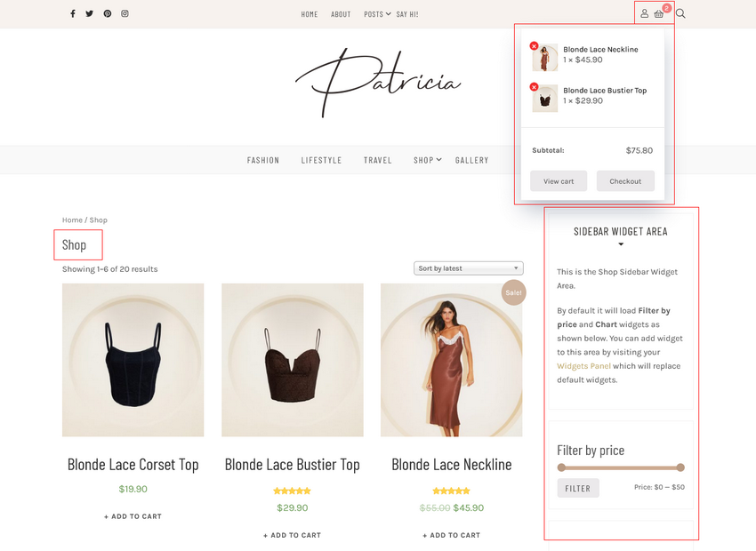Open the About menu item

pyautogui.click(x=341, y=14)
